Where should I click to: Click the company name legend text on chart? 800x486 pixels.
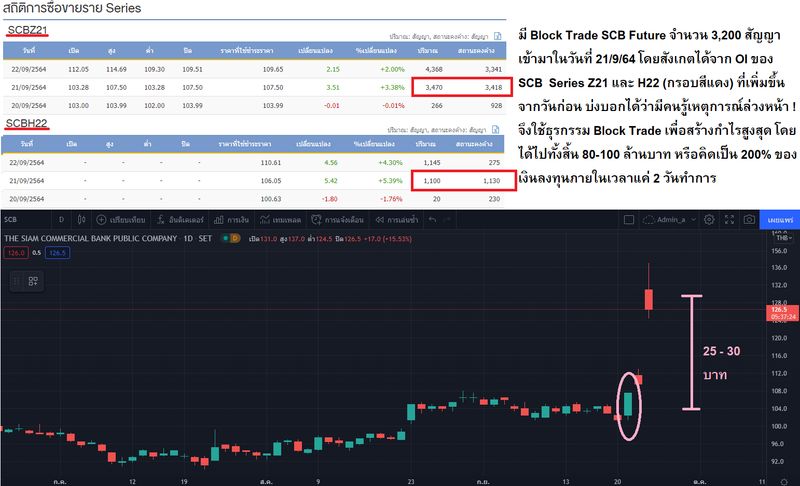click(x=90, y=238)
